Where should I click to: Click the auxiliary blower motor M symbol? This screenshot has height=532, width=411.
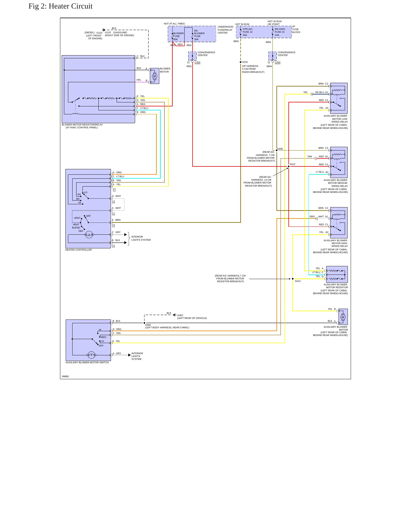tap(343, 317)
